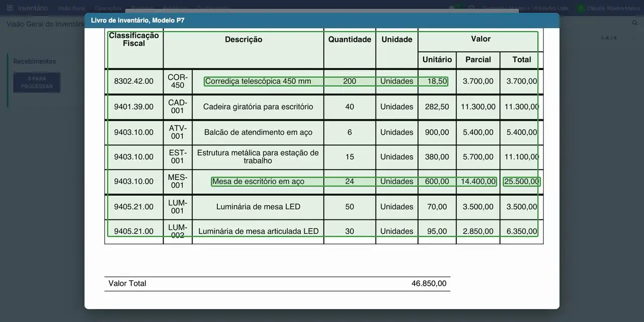Open the activities clock icon in the navbar
Viewport: 644px width, 322px height.
(471, 8)
